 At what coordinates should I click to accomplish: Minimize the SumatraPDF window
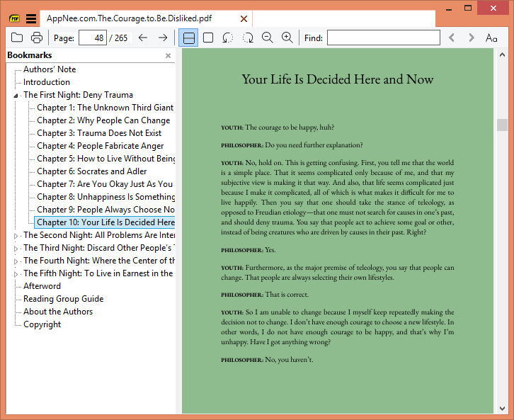[449, 8]
